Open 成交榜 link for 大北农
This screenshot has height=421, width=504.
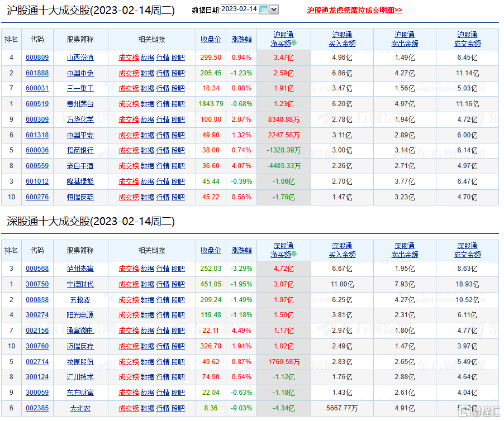pos(129,408)
